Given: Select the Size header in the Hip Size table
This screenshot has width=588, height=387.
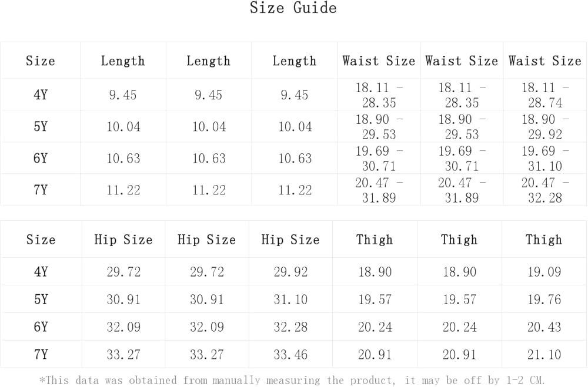Looking at the screenshot, I should point(41,240).
